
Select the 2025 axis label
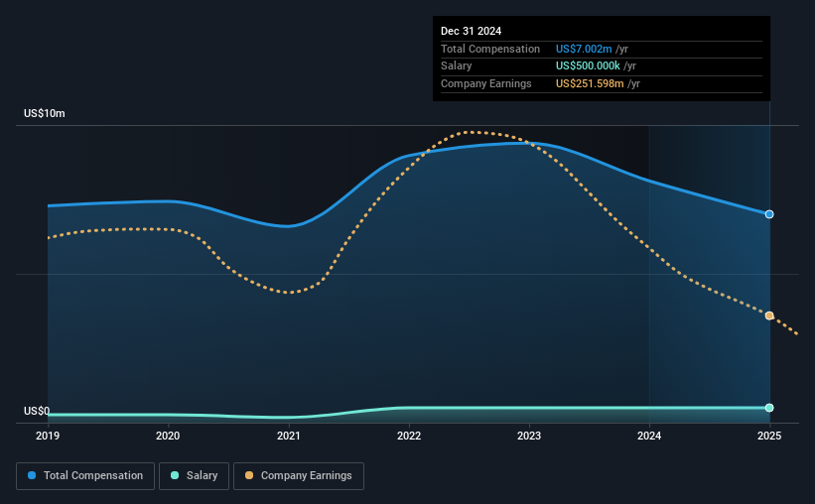pos(769,436)
